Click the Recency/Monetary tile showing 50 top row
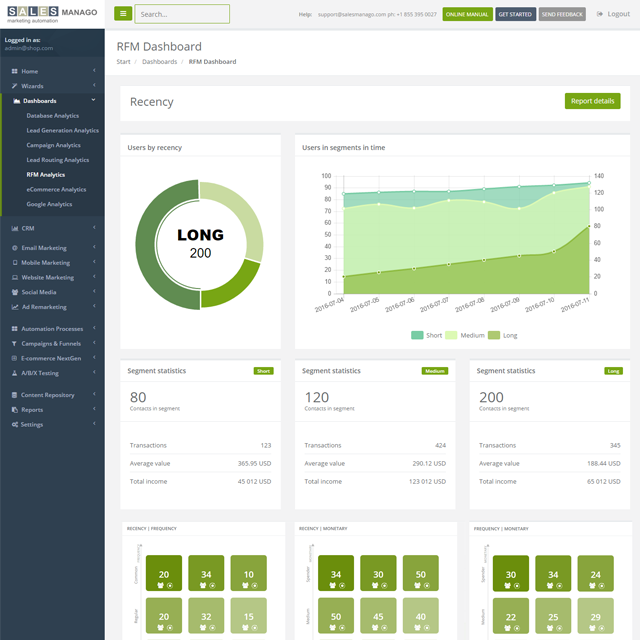Viewport: 640px width, 640px height. tap(420, 573)
